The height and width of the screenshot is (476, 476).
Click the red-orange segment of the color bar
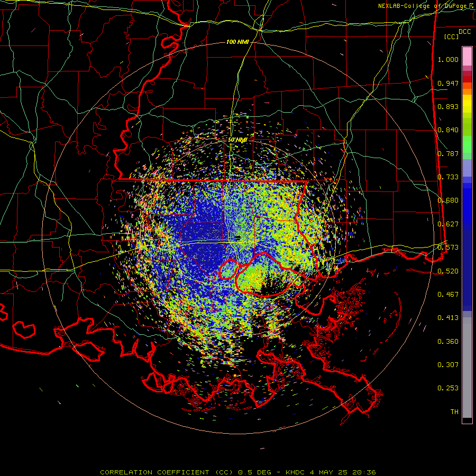[x=467, y=86]
